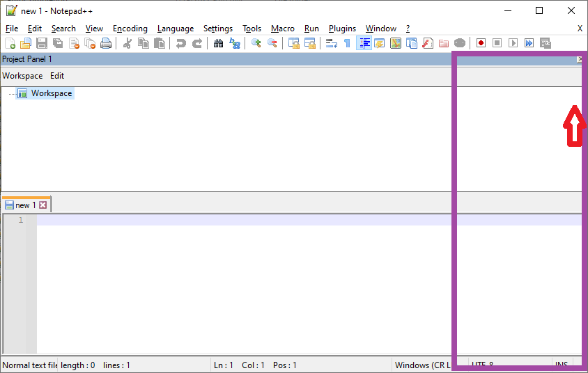The width and height of the screenshot is (588, 373).
Task: Select the Workspace node in the project tree
Action: click(x=51, y=93)
